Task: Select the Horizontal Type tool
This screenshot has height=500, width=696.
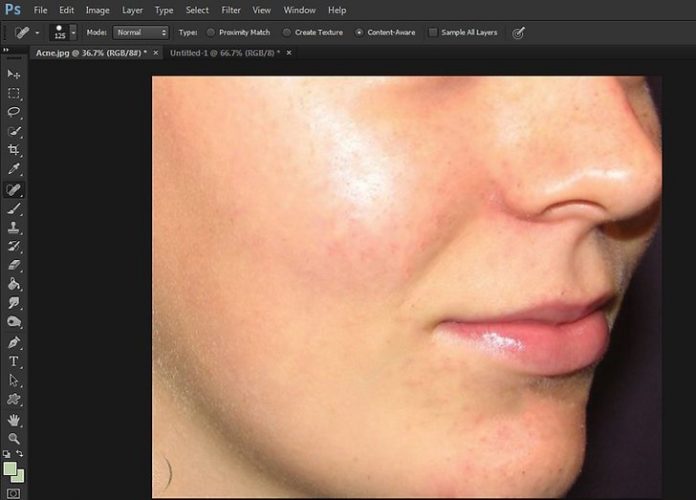Action: (14, 360)
